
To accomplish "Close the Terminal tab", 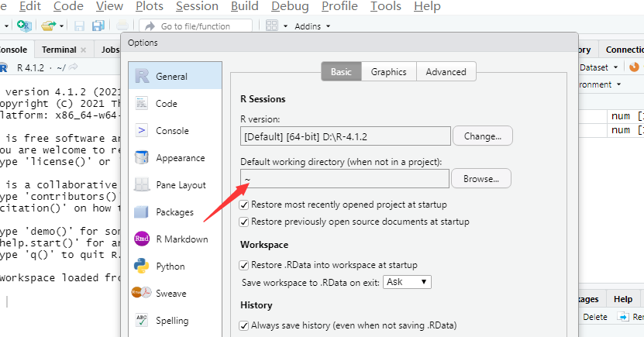I will click(x=84, y=50).
